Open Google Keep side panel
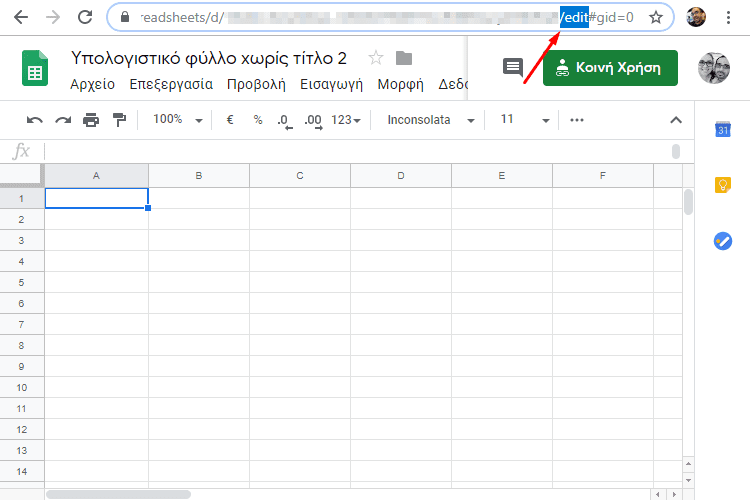The width and height of the screenshot is (750, 500). (723, 185)
